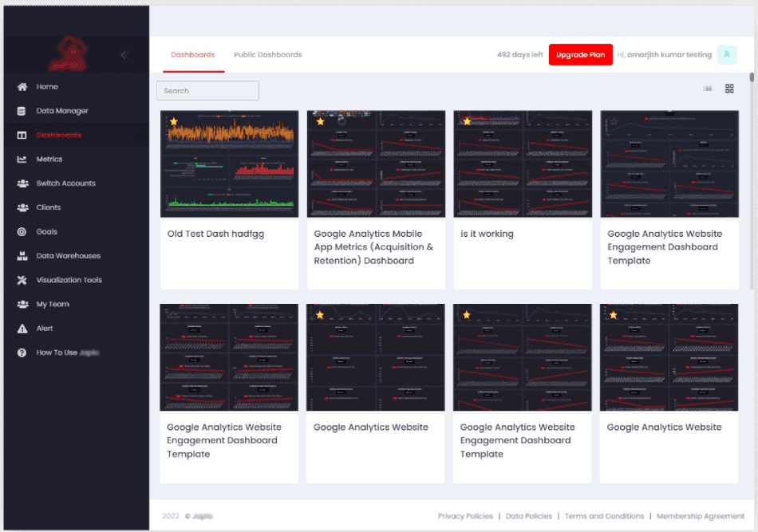Open the user avatar "A" account menu
Viewport: 758px width, 532px height.
tap(726, 54)
